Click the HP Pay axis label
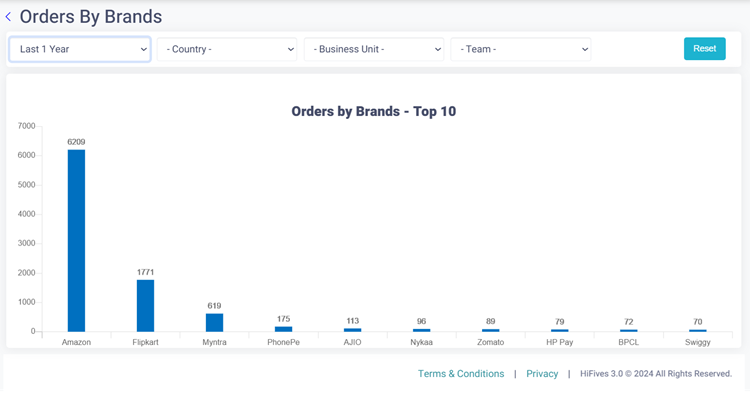Viewport: 750px width, 394px height. click(560, 342)
